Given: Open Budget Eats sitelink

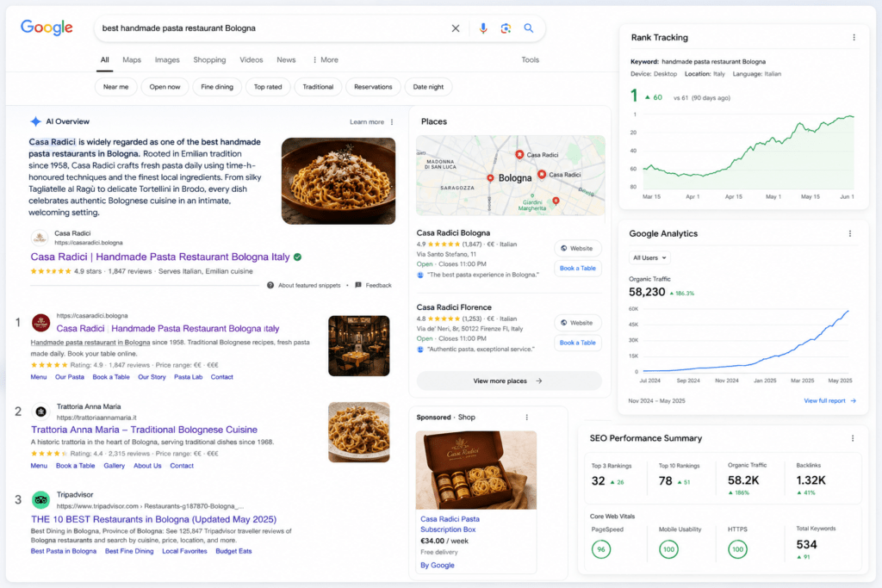Looking at the screenshot, I should 233,552.
